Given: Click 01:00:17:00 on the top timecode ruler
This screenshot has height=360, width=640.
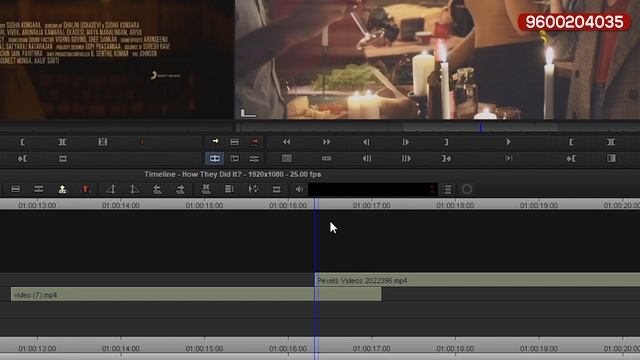Looking at the screenshot, I should tap(371, 205).
